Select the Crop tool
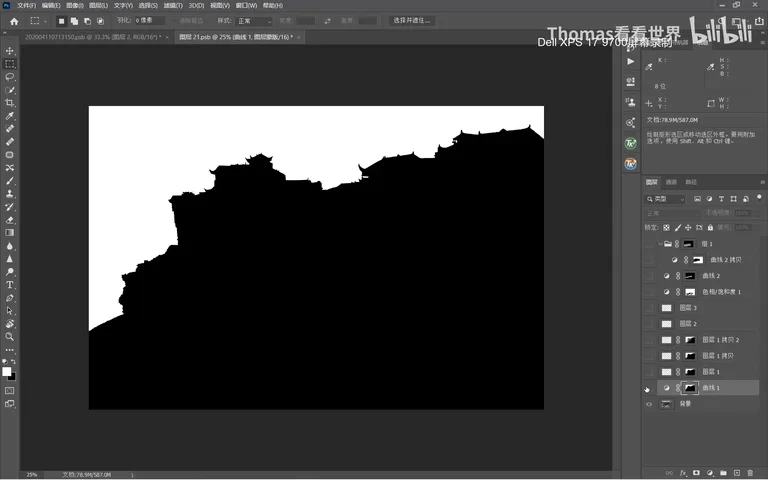Image resolution: width=768 pixels, height=480 pixels. tap(9, 103)
